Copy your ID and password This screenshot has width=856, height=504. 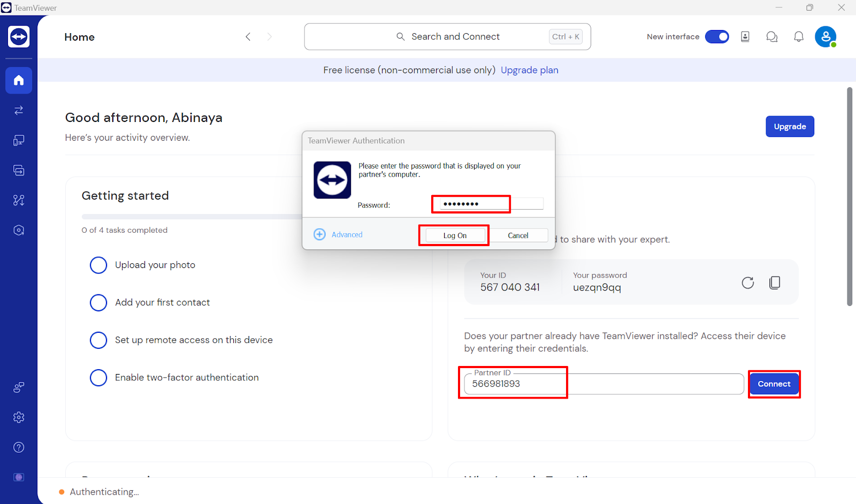775,282
